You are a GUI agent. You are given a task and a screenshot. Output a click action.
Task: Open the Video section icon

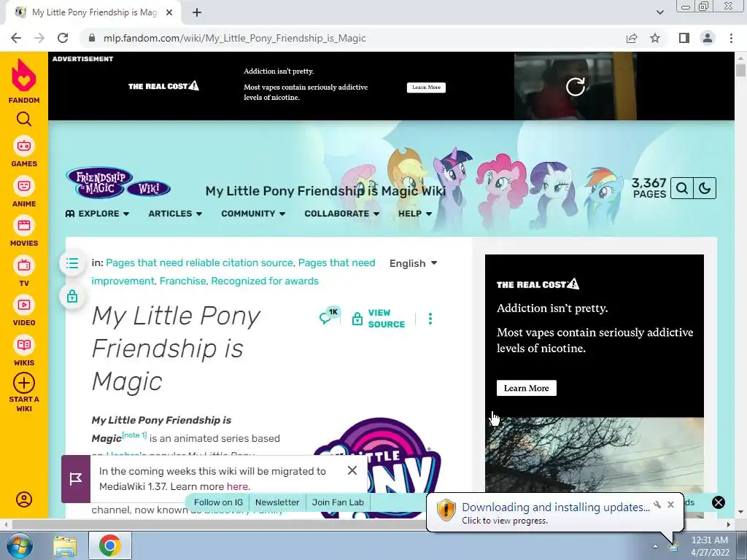point(24,305)
